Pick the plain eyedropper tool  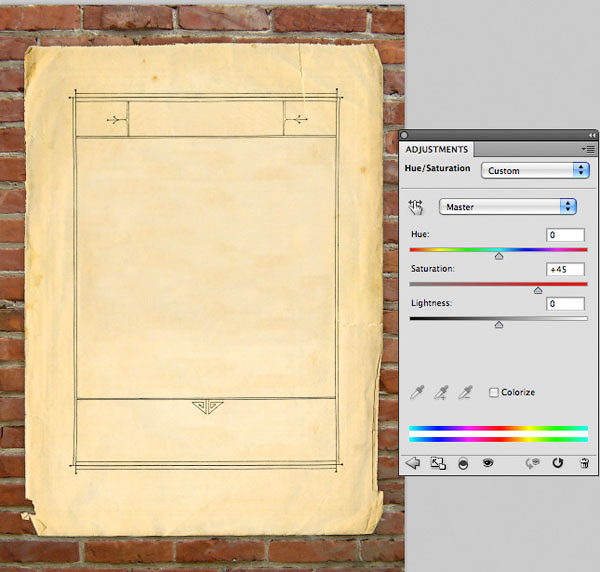[x=417, y=392]
